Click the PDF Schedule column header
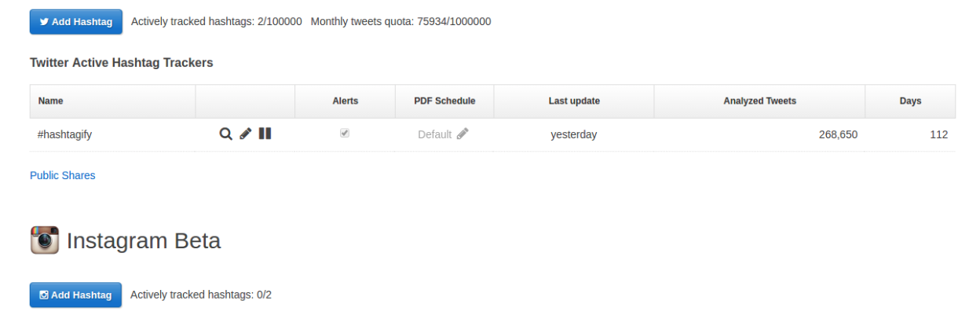 444,101
